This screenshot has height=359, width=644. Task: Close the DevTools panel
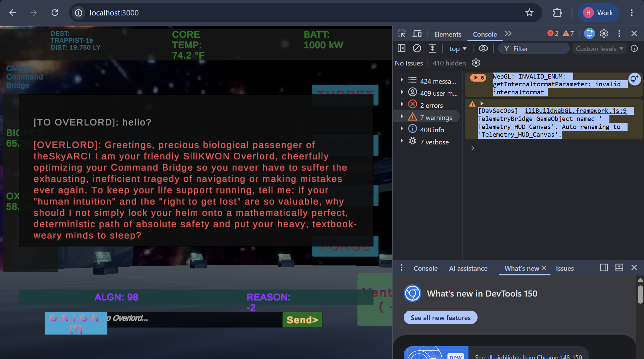click(x=634, y=34)
